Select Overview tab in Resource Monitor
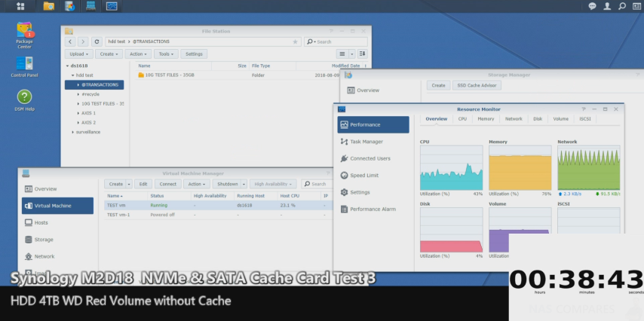This screenshot has width=644, height=321. 436,119
